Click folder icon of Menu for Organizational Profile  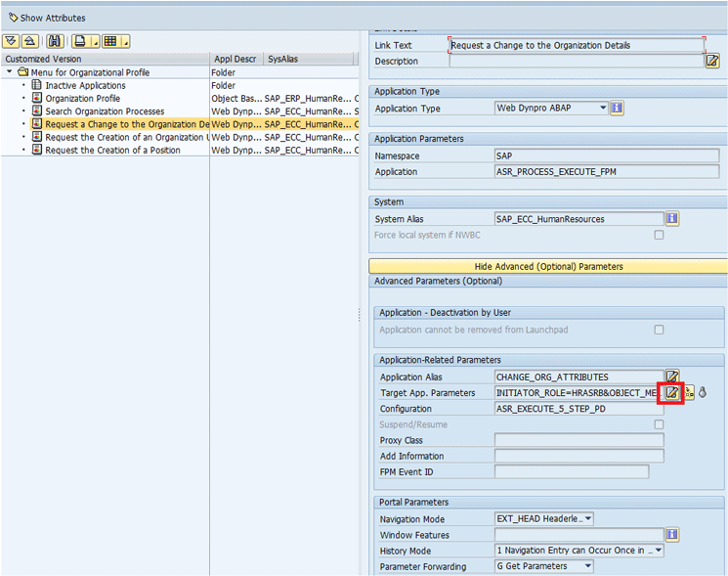coord(22,72)
